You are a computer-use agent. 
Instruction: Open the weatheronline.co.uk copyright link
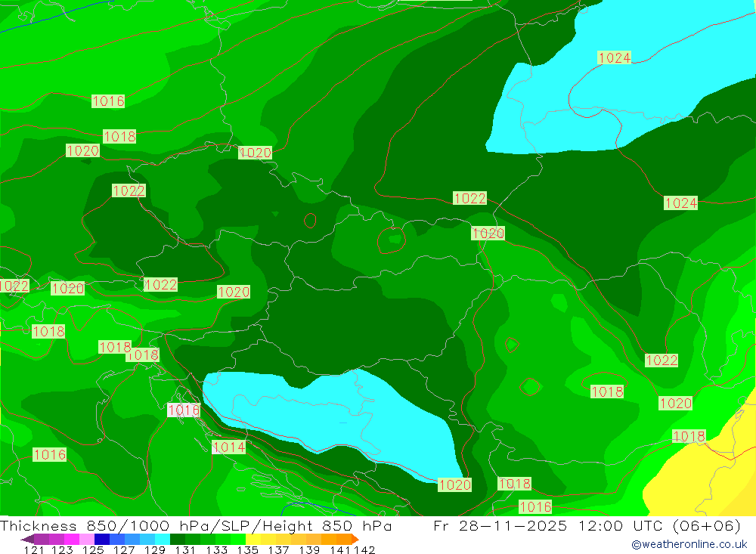[689, 544]
